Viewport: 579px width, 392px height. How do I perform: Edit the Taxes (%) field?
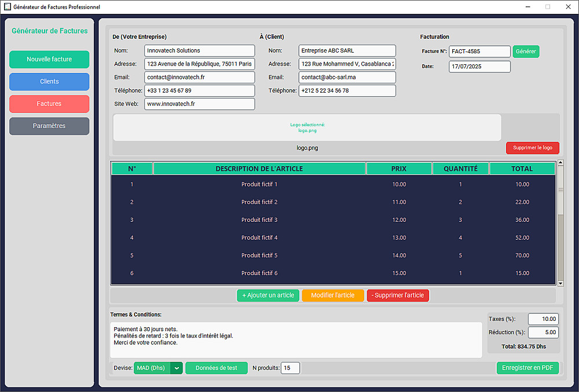tap(543, 319)
